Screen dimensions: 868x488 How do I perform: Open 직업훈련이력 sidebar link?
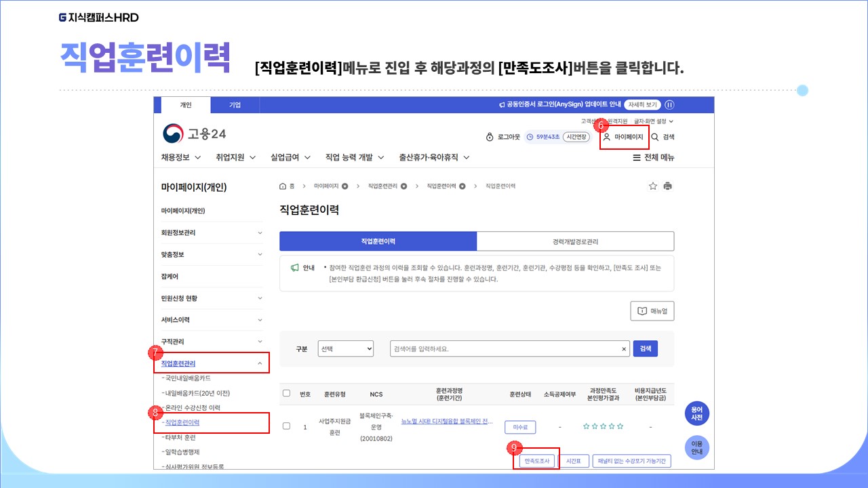click(182, 422)
